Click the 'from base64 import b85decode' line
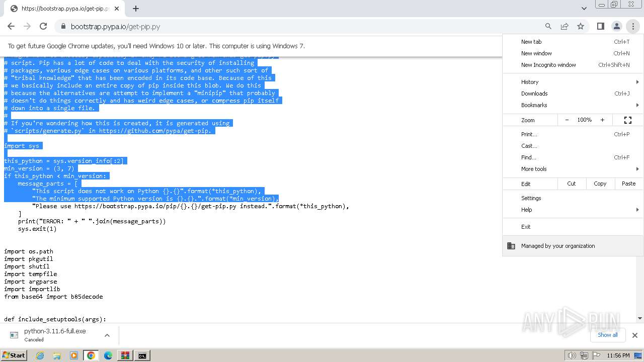644x362 pixels. (53, 297)
